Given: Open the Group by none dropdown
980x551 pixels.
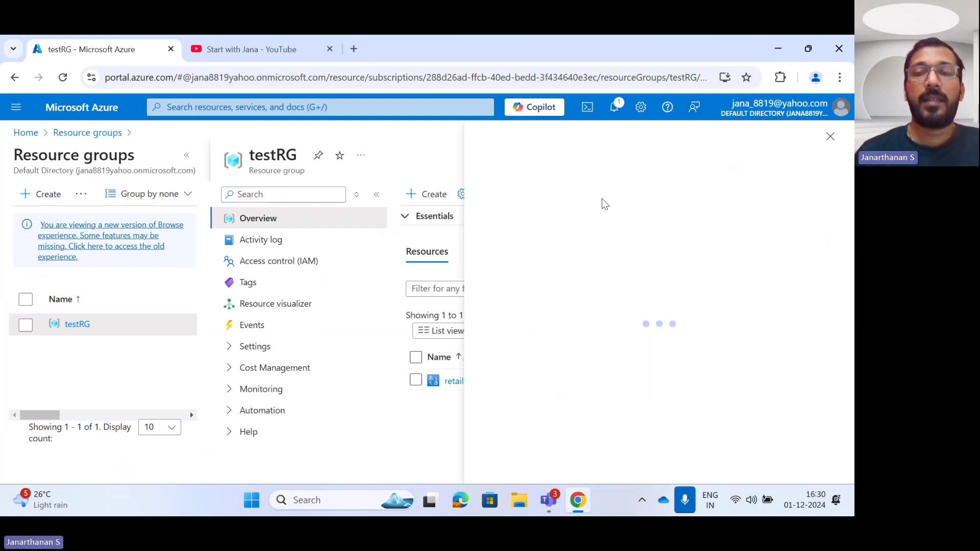Looking at the screenshot, I should pyautogui.click(x=148, y=194).
